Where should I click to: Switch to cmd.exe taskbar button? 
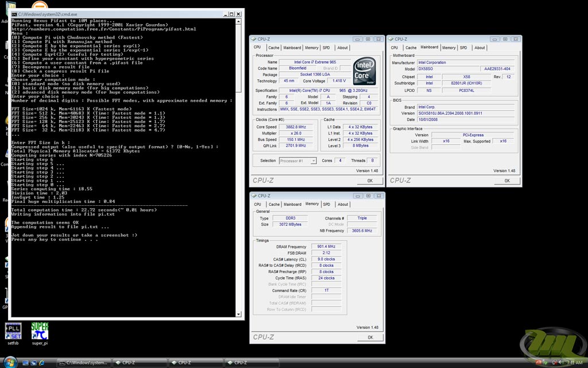tap(84, 363)
